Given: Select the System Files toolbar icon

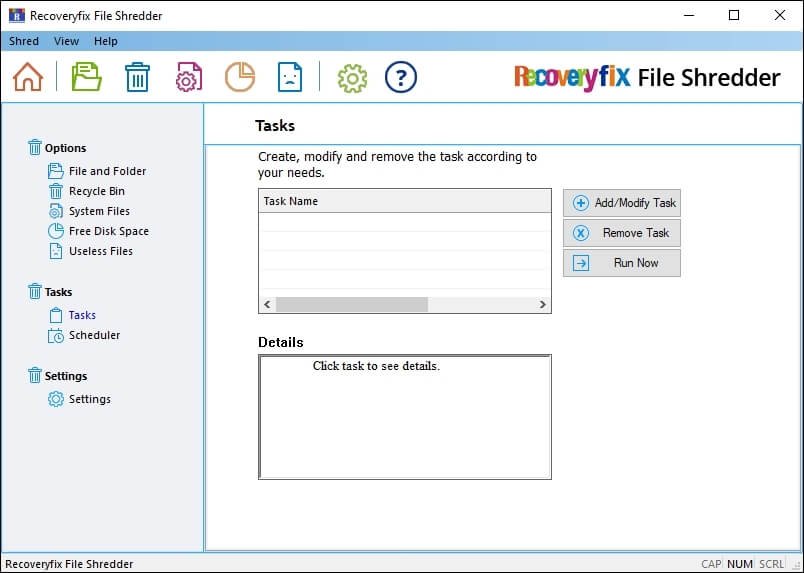Looking at the screenshot, I should pyautogui.click(x=189, y=77).
